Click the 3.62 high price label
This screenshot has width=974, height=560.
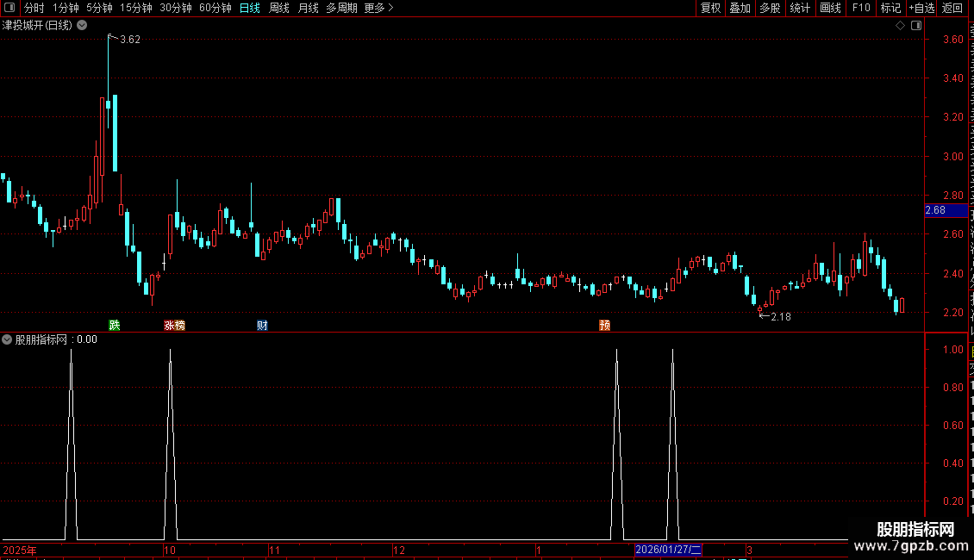[130, 40]
